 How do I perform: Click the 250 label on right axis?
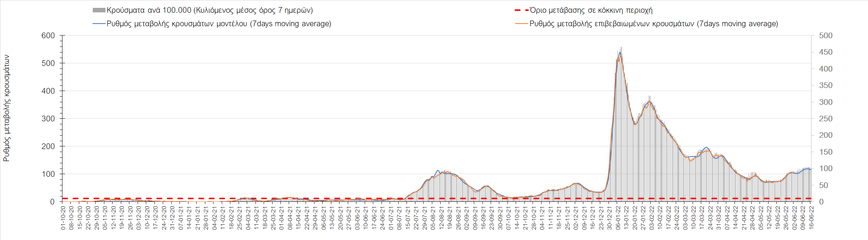826,119
